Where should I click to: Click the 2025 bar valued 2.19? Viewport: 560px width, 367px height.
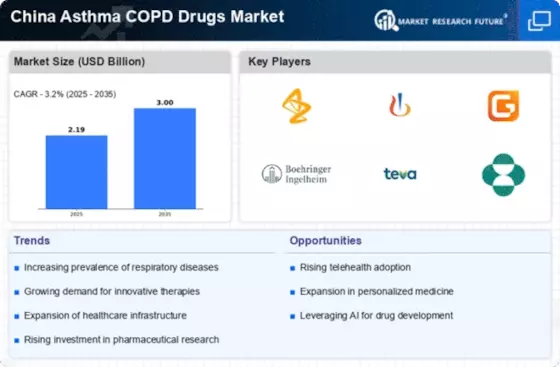tap(76, 172)
